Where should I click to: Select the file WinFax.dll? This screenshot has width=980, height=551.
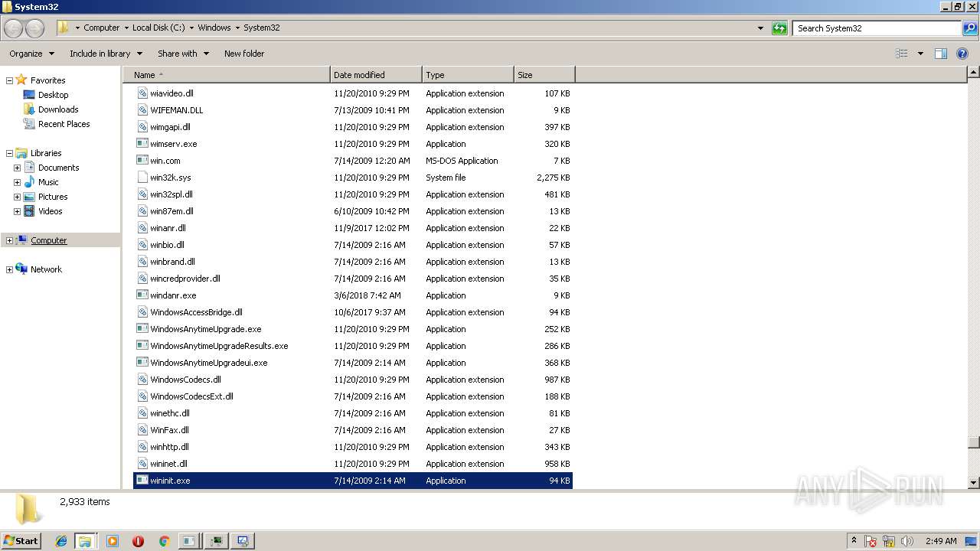[x=353, y=430]
